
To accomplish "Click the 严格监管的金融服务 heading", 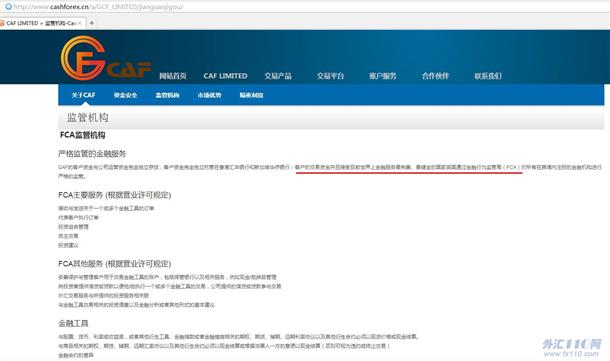I will [92, 154].
